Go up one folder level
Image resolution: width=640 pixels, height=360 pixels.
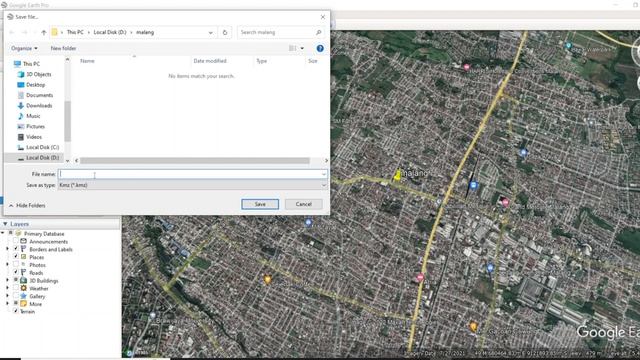[x=44, y=32]
